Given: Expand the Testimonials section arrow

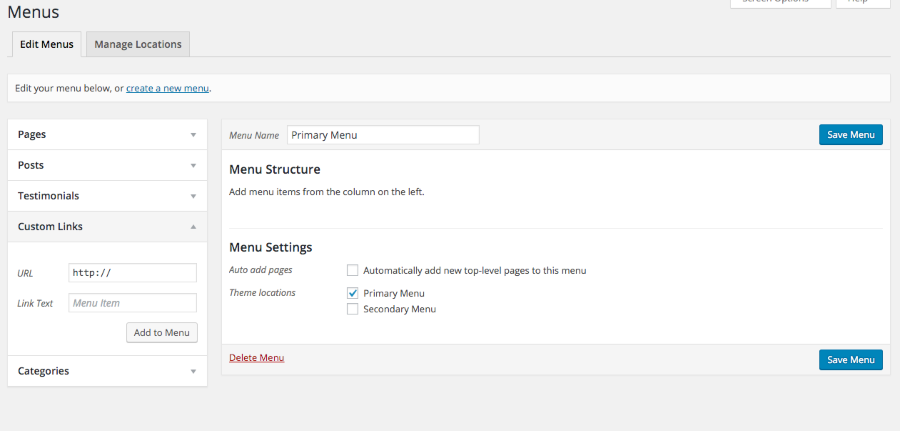Looking at the screenshot, I should [x=193, y=196].
